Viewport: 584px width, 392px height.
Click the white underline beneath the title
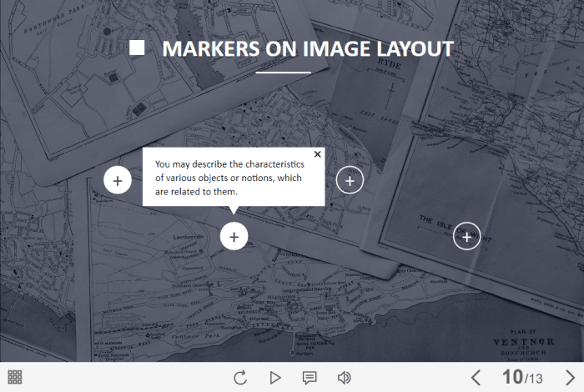click(283, 73)
